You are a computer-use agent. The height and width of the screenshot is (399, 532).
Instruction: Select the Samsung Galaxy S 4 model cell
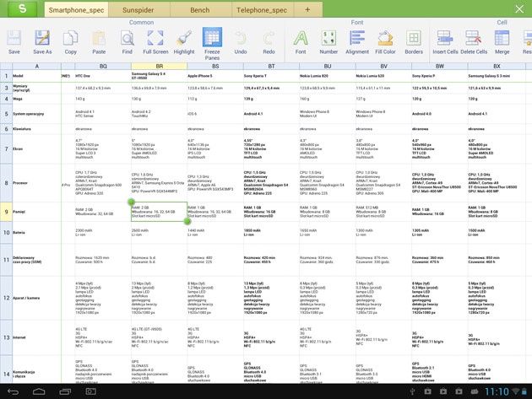click(159, 76)
